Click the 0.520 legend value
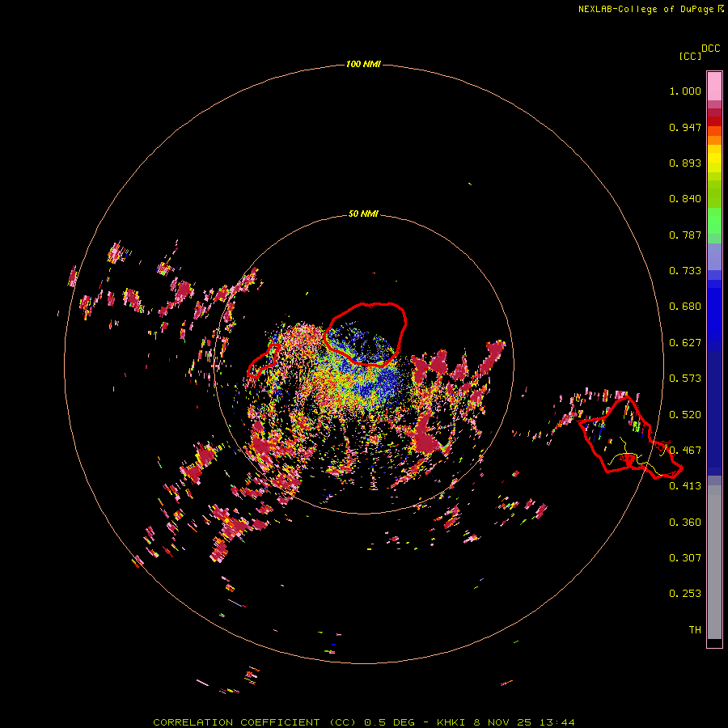This screenshot has width=728, height=728. (x=685, y=415)
